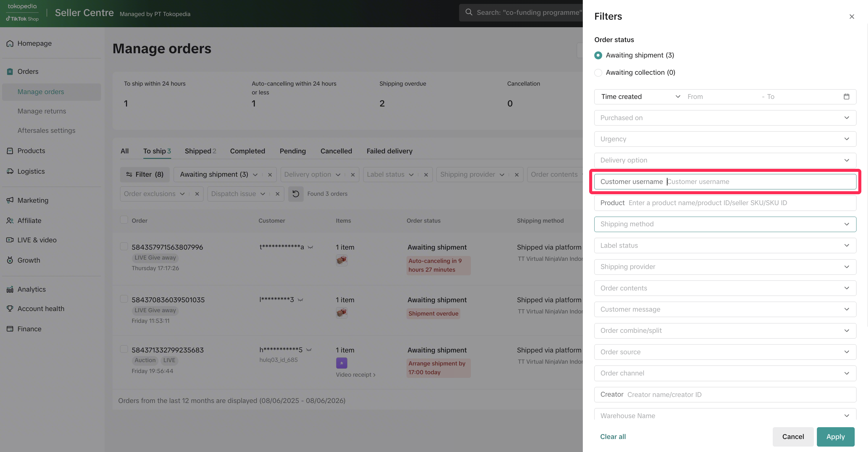Open the Cancelled tab
Screen dimensions: 868x452
point(336,151)
